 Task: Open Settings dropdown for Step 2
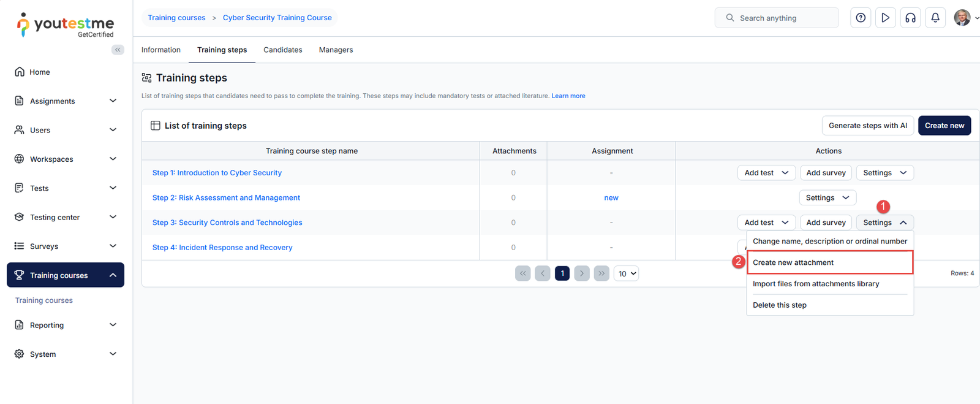click(x=827, y=197)
